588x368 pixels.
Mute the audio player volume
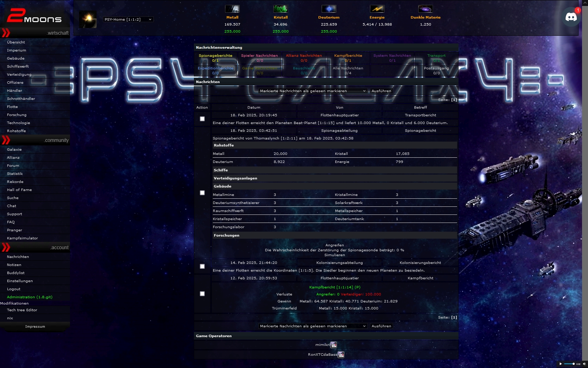(x=583, y=364)
